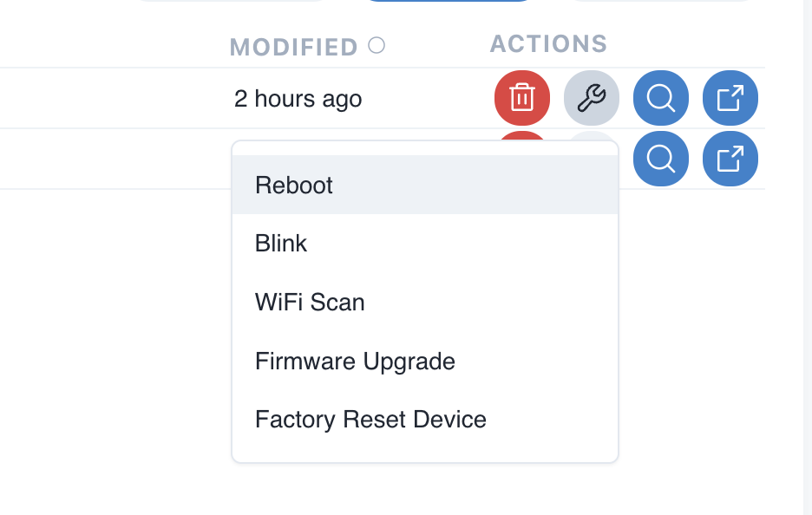Viewport: 812px width, 515px height.
Task: Choose Blink in the dropdown menu
Action: pos(281,244)
